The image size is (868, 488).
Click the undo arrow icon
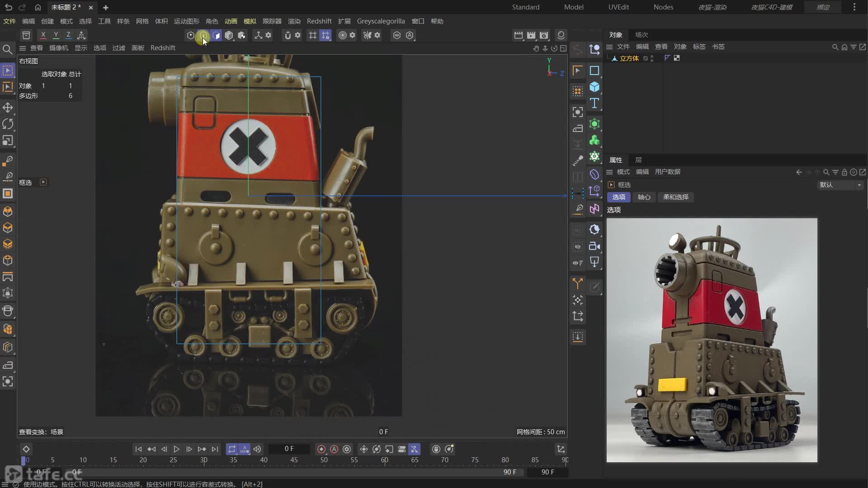tap(8, 7)
